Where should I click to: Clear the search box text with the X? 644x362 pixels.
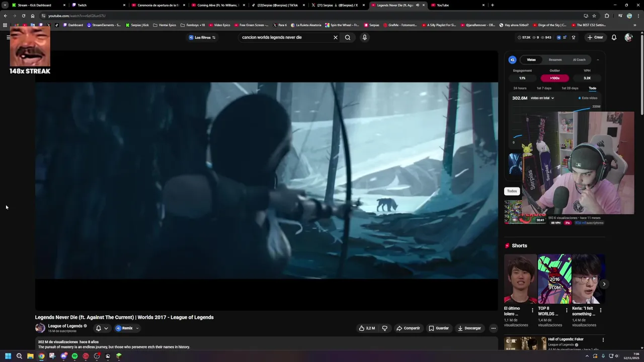pos(336,37)
